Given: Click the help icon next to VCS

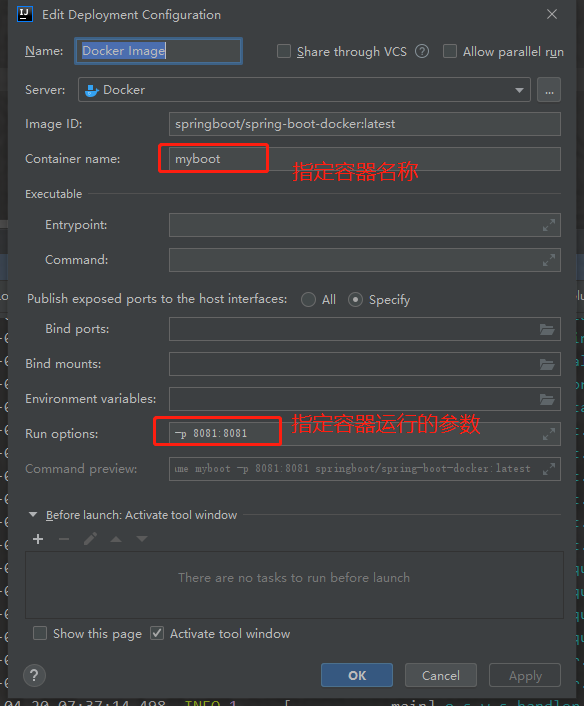Looking at the screenshot, I should (x=422, y=51).
